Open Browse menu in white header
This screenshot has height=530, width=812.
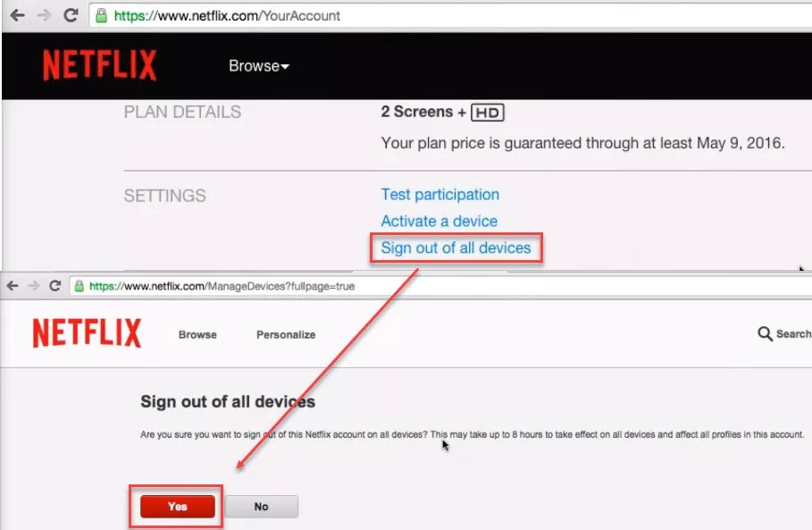[197, 334]
